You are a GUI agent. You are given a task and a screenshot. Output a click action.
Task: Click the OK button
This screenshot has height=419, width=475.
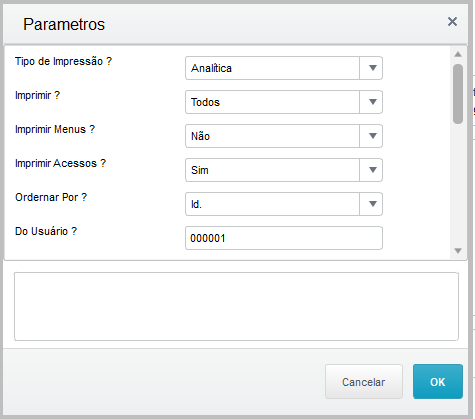coord(438,382)
